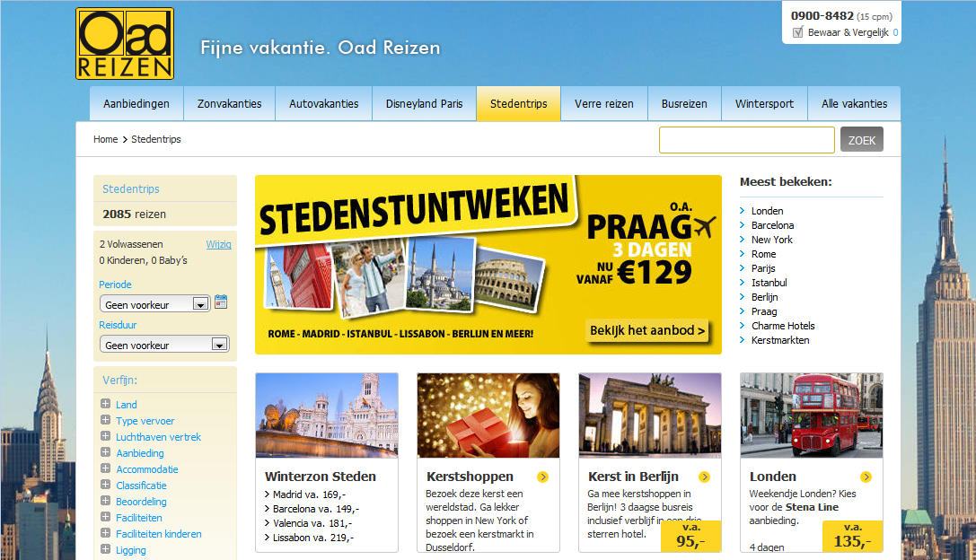976x560 pixels.
Task: Open the Praag most-viewed link
Action: pos(764,311)
